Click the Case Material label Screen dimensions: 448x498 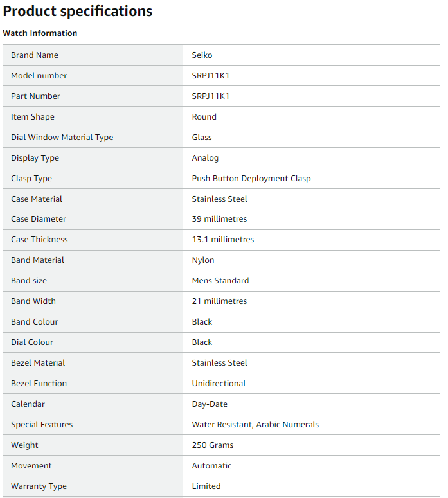click(x=37, y=199)
